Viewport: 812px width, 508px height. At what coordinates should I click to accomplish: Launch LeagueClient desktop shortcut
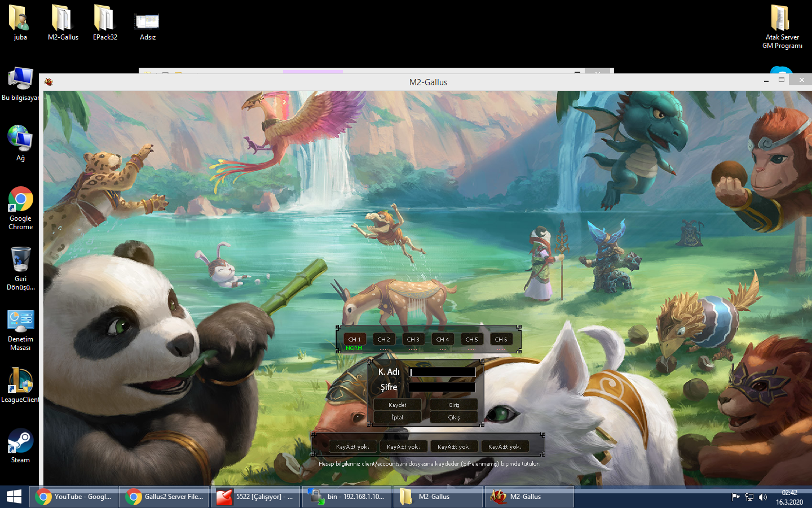[20, 385]
